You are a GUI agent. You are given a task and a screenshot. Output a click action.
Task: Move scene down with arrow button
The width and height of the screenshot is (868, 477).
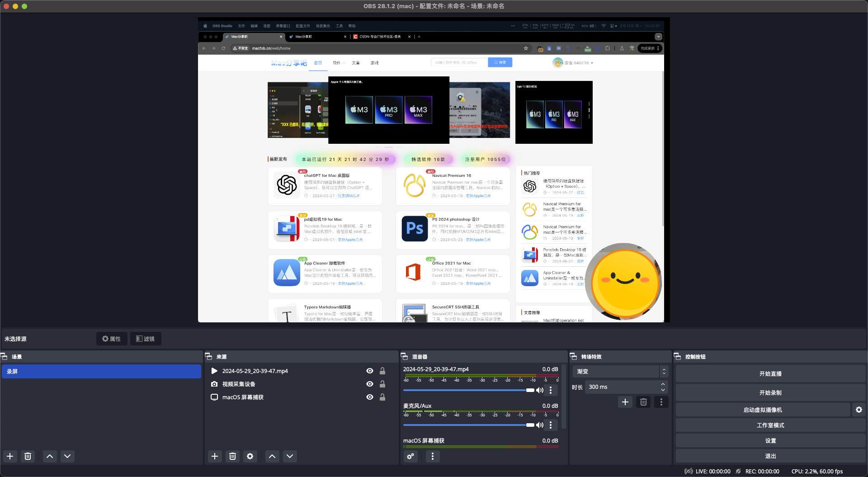(67, 456)
